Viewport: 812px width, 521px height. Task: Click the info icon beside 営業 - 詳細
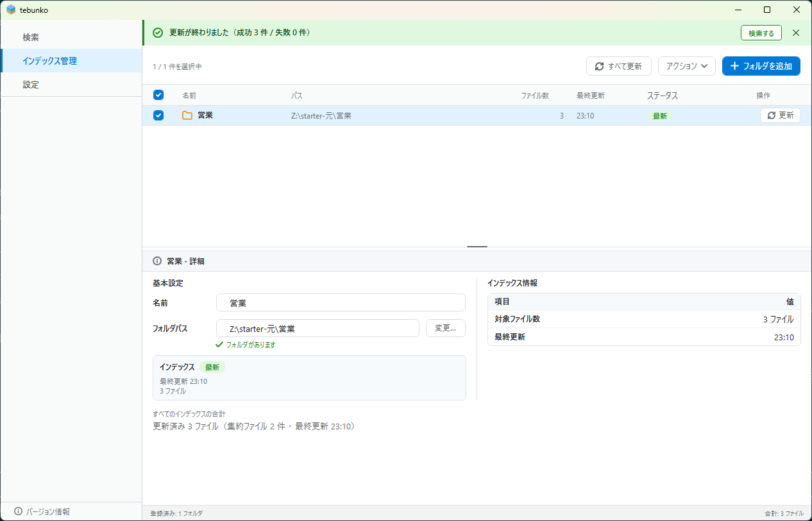coord(157,261)
